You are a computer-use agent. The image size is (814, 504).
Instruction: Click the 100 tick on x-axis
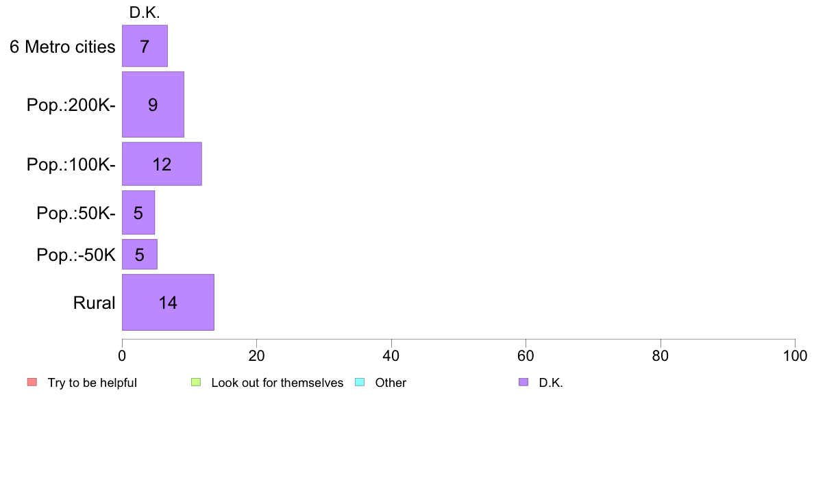[x=795, y=355]
